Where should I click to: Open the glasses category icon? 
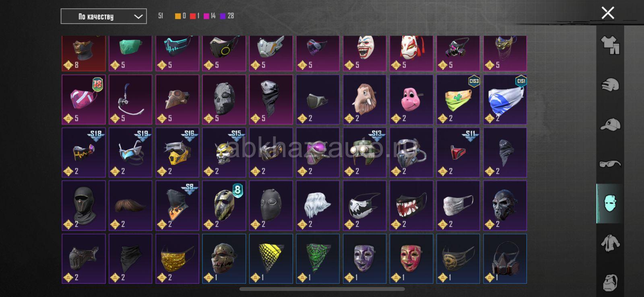click(x=610, y=164)
